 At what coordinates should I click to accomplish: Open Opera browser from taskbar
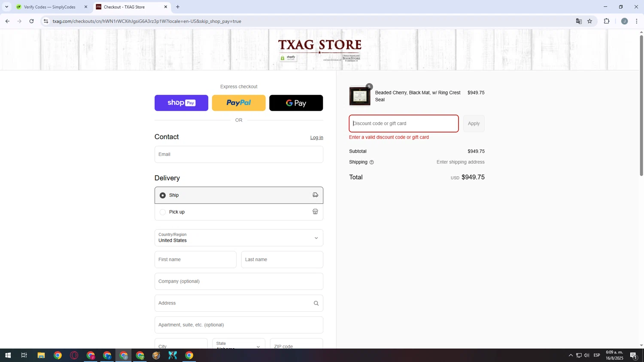click(x=74, y=355)
